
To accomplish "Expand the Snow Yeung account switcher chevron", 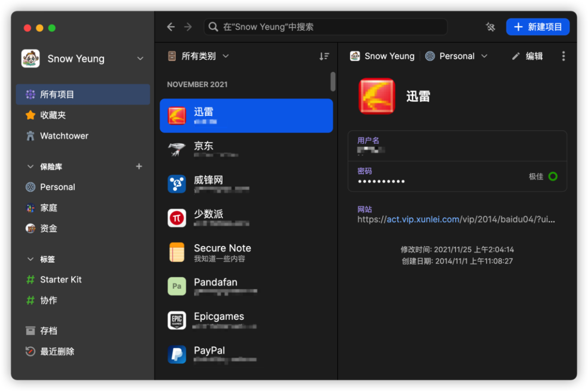I will click(x=140, y=59).
